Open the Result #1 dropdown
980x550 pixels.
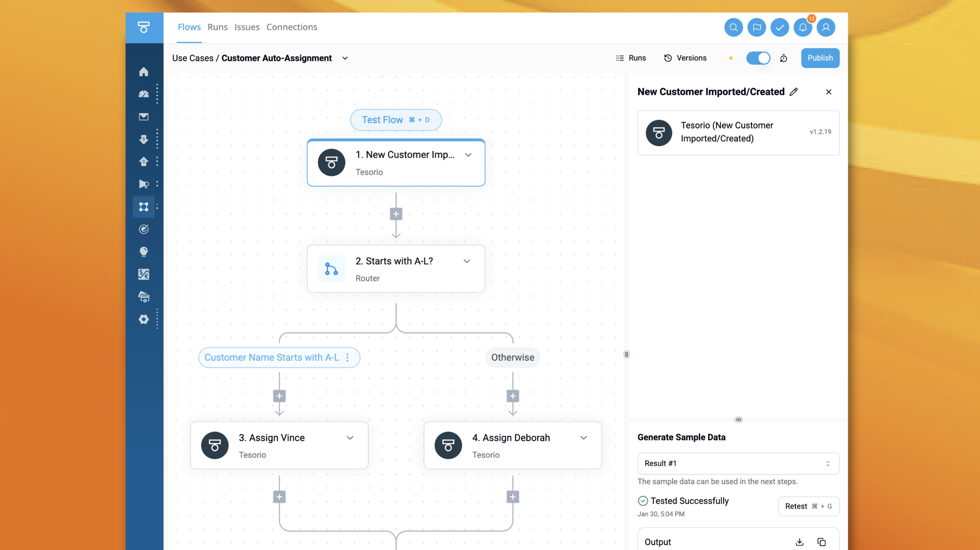(738, 463)
